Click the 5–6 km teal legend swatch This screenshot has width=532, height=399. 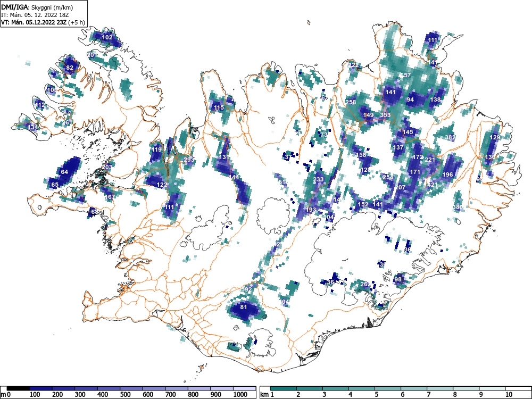click(x=388, y=388)
